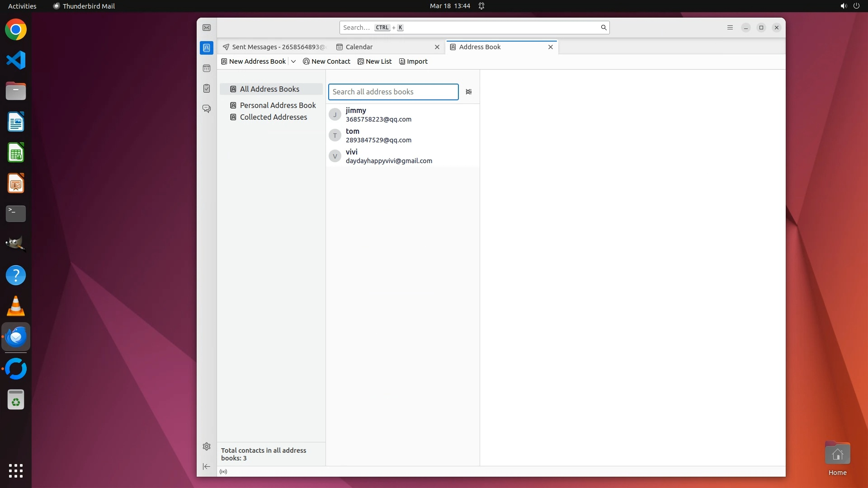868x488 pixels.
Task: Open Thunderbird hamburger app menu
Action: (x=730, y=28)
